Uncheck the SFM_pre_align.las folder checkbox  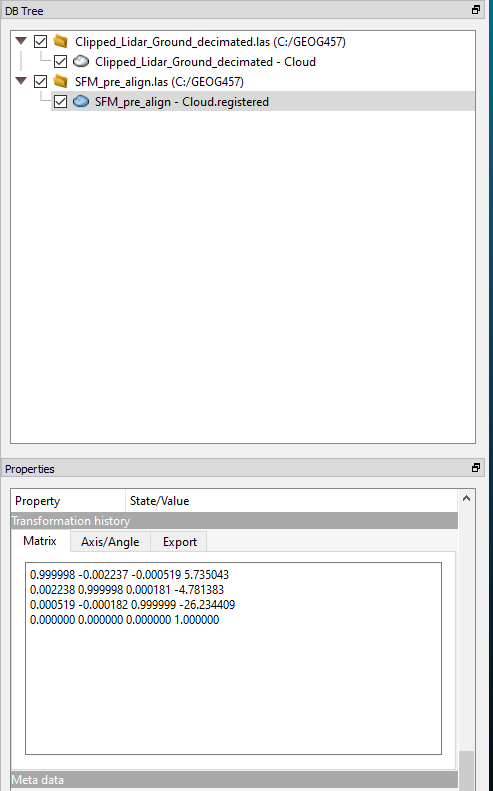click(40, 81)
